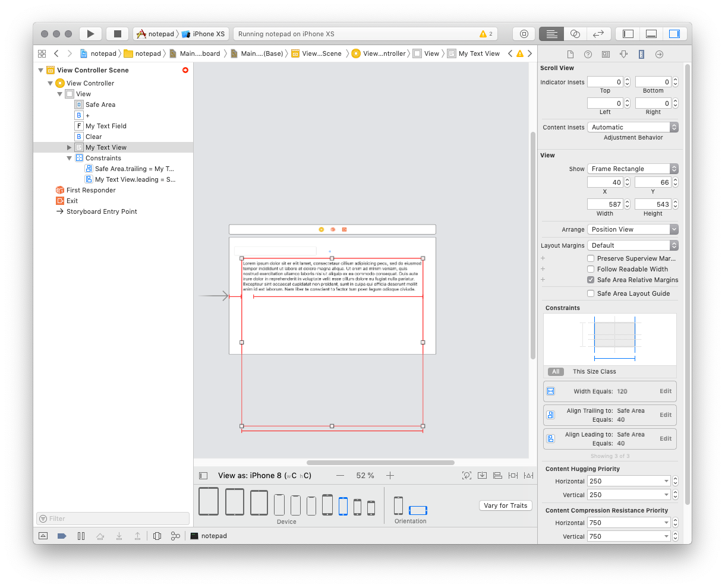Image resolution: width=725 pixels, height=588 pixels.
Task: Switch to the Attributes inspector
Action: pyautogui.click(x=623, y=54)
